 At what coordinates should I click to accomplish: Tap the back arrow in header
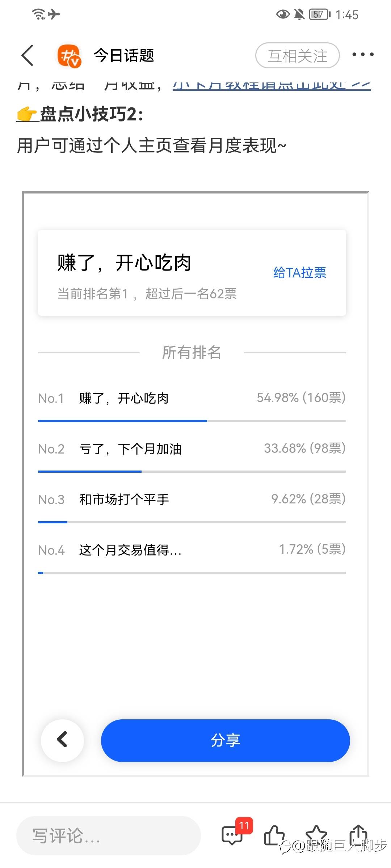pos(28,55)
